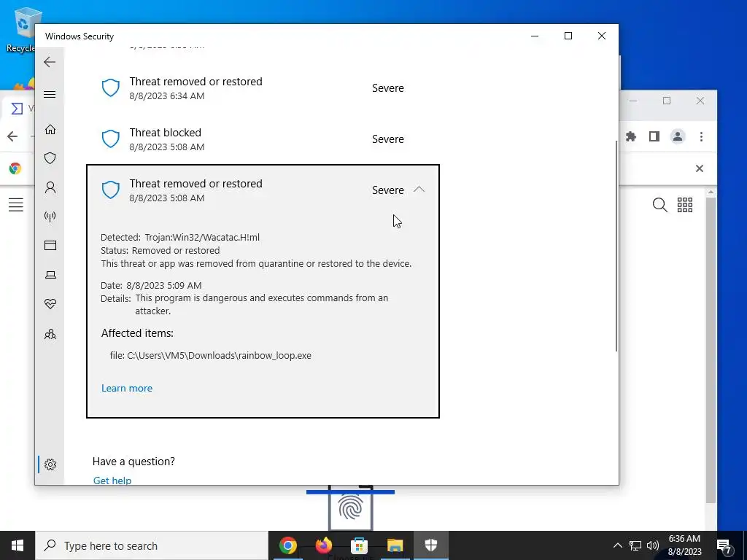Open Chrome profile avatar

tap(678, 136)
